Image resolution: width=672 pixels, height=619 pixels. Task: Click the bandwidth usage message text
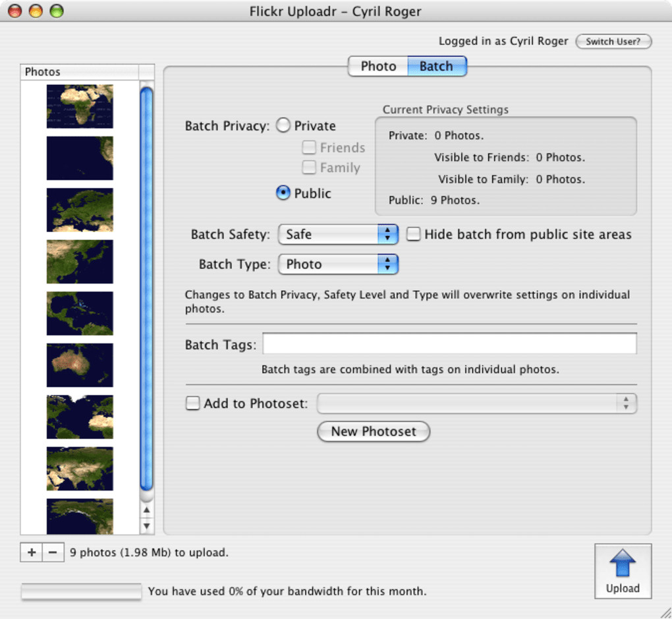coord(287,591)
